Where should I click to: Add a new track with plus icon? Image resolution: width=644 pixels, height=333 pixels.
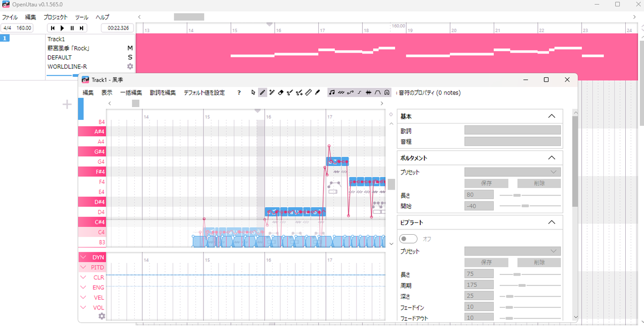pyautogui.click(x=68, y=104)
